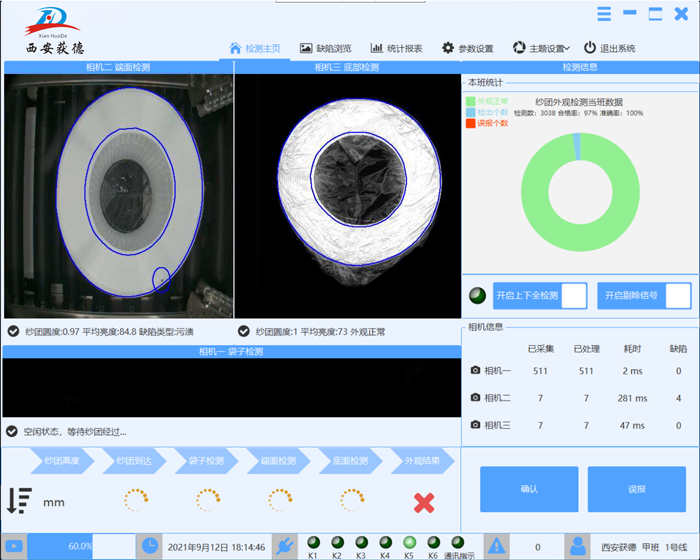
Task: Click the 参数设置 gear icon
Action: (x=448, y=47)
